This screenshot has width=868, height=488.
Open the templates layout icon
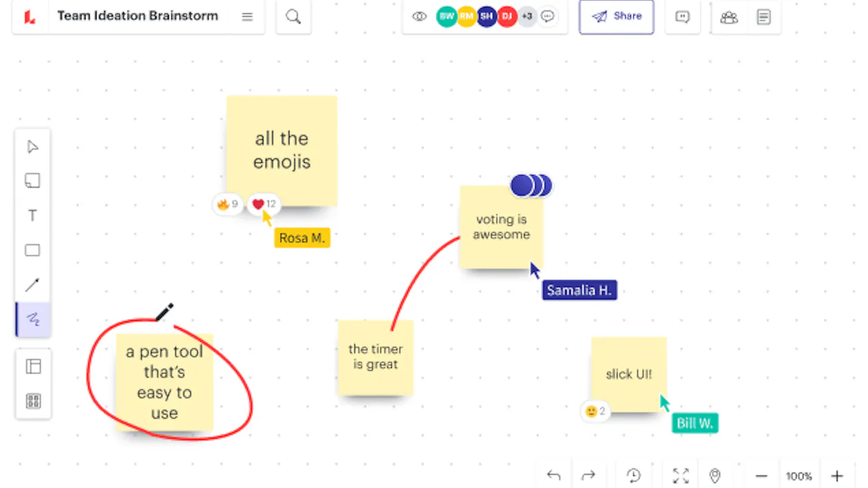pyautogui.click(x=33, y=366)
